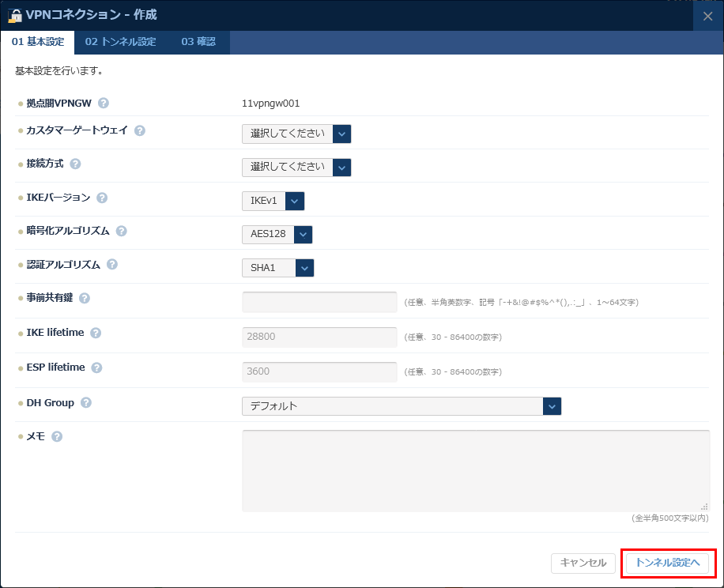Show help for IKEバージョン
Image resolution: width=724 pixels, height=588 pixels.
tap(102, 198)
